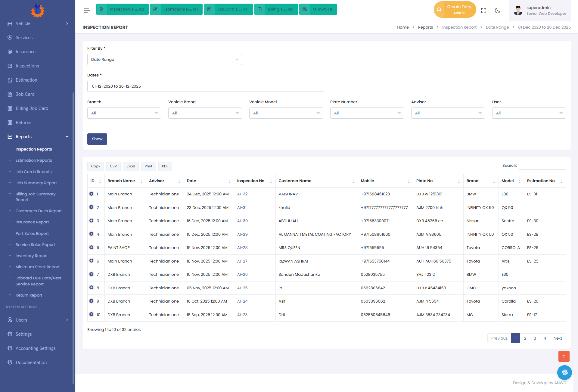
Task: Open the Filter By Date Range dropdown
Action: point(164,60)
